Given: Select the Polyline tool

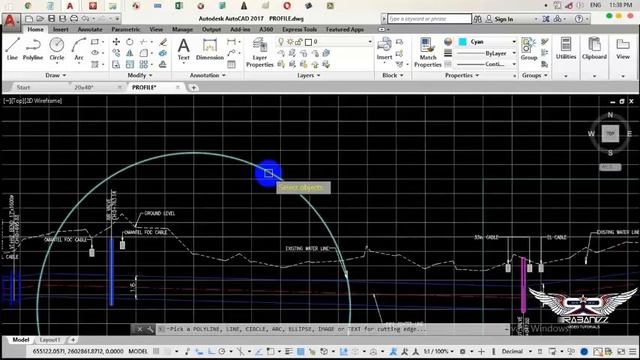Looking at the screenshot, I should [33, 49].
